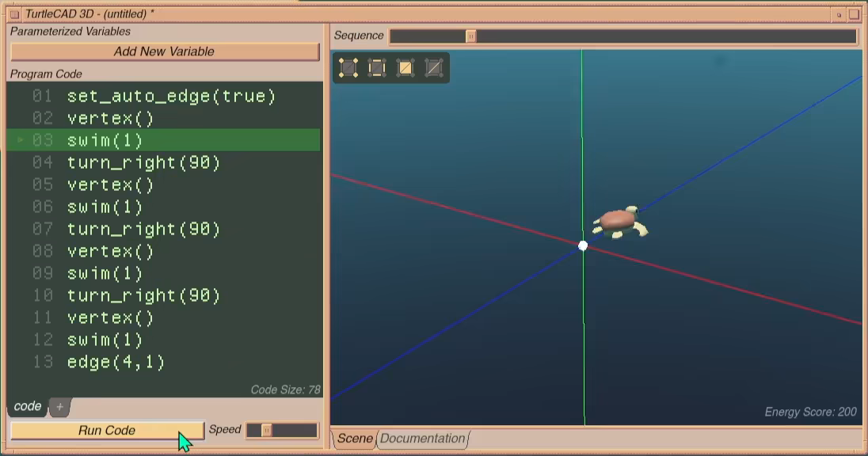868x456 pixels.
Task: Toggle edge display icon in scene toolbar
Action: coord(377,68)
